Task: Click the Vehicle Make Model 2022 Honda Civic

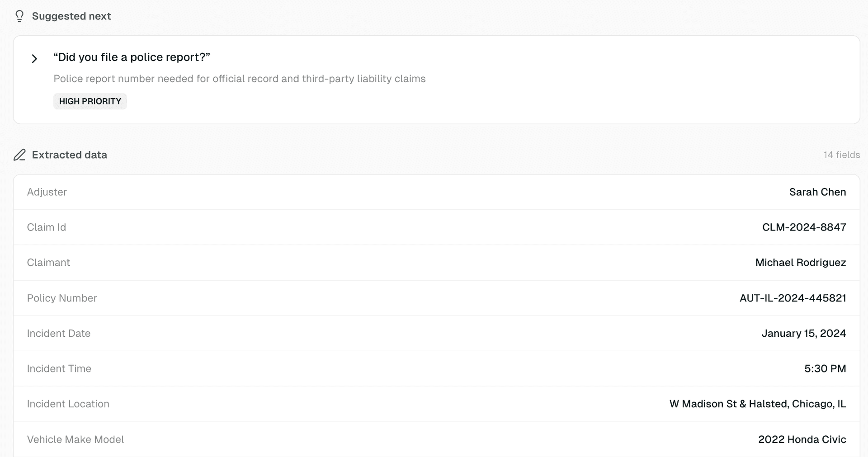Action: pyautogui.click(x=802, y=439)
